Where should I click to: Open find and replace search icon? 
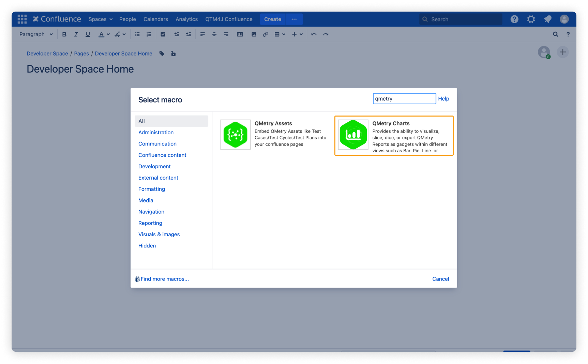coord(556,34)
